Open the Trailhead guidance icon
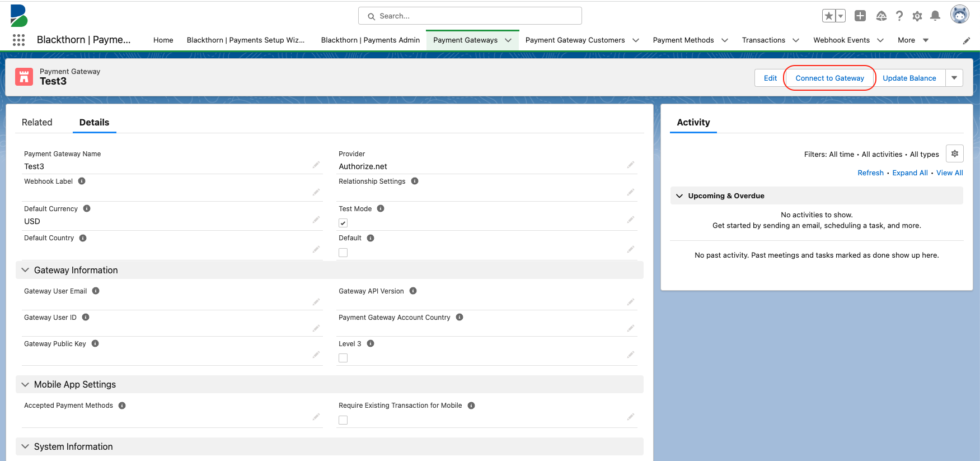The image size is (980, 461). pos(881,16)
